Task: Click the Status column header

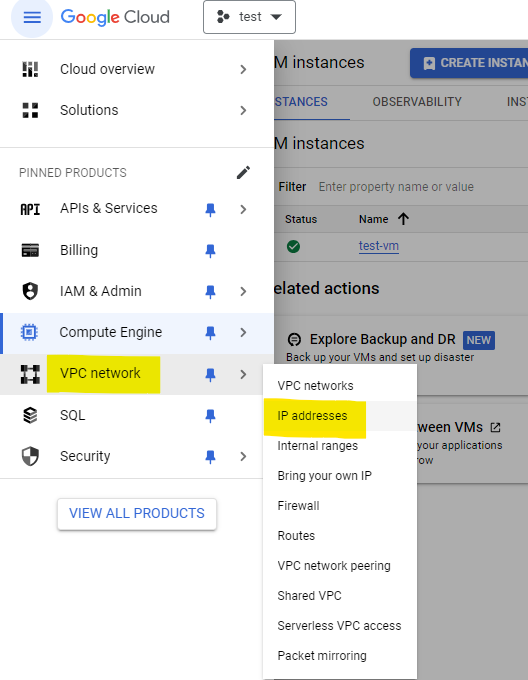Action: pyautogui.click(x=301, y=219)
